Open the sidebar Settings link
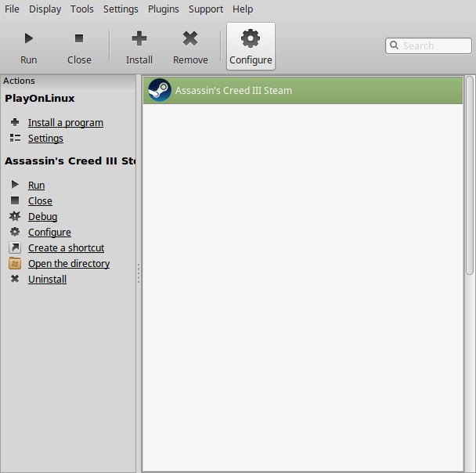Viewport: 476px width, 473px height. [45, 139]
